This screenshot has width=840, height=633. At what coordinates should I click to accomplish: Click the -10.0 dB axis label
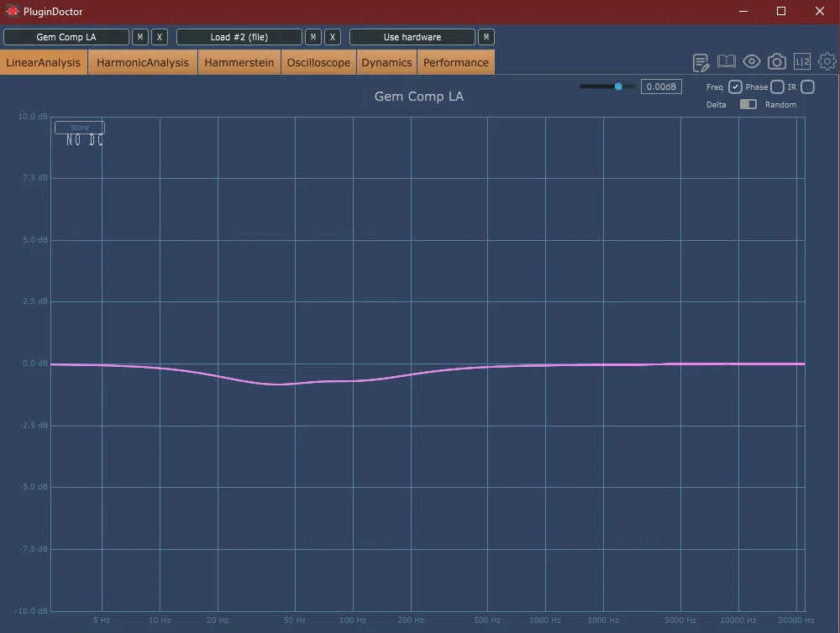pos(31,610)
